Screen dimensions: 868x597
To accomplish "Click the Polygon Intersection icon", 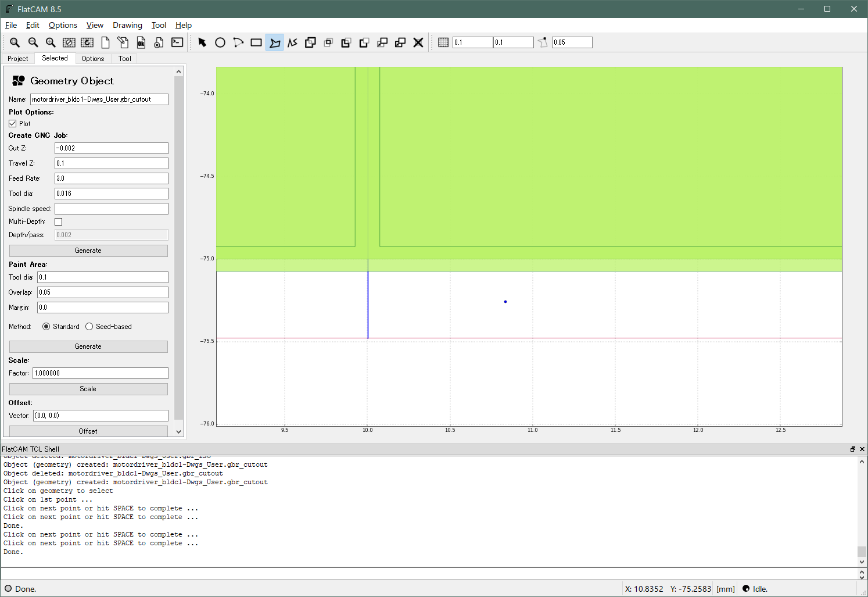I will pyautogui.click(x=328, y=42).
